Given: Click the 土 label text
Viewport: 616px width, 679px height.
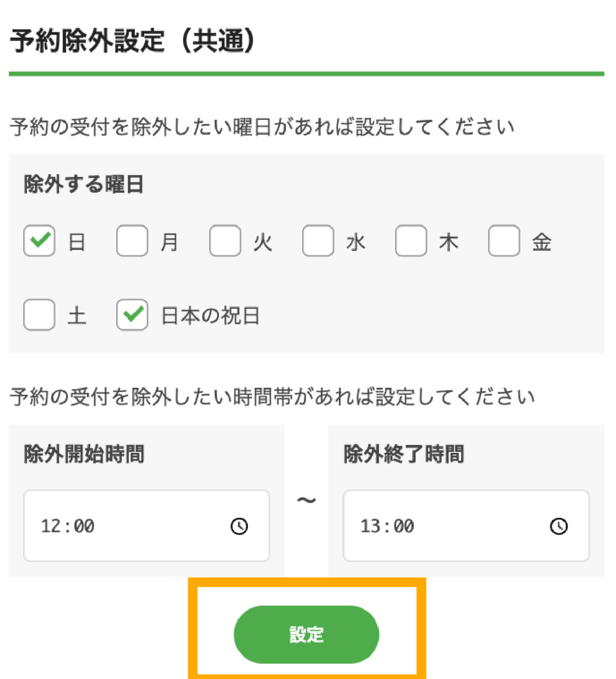Looking at the screenshot, I should [77, 315].
